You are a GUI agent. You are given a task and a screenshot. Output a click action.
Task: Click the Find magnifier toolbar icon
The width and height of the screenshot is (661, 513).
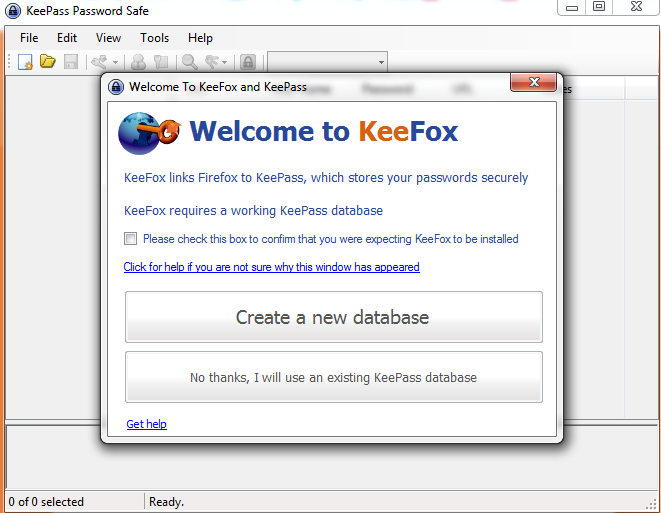[x=190, y=62]
